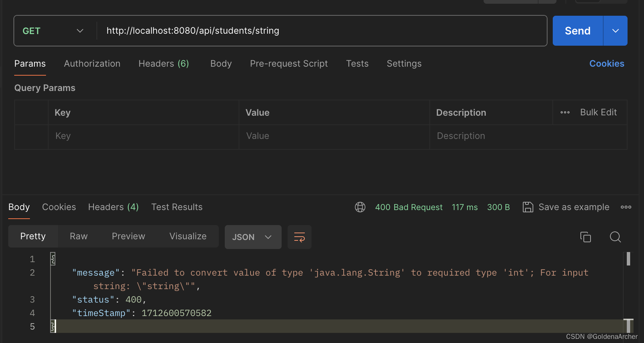Click the network globe icon
Screen dimensions: 644x343
(360, 207)
